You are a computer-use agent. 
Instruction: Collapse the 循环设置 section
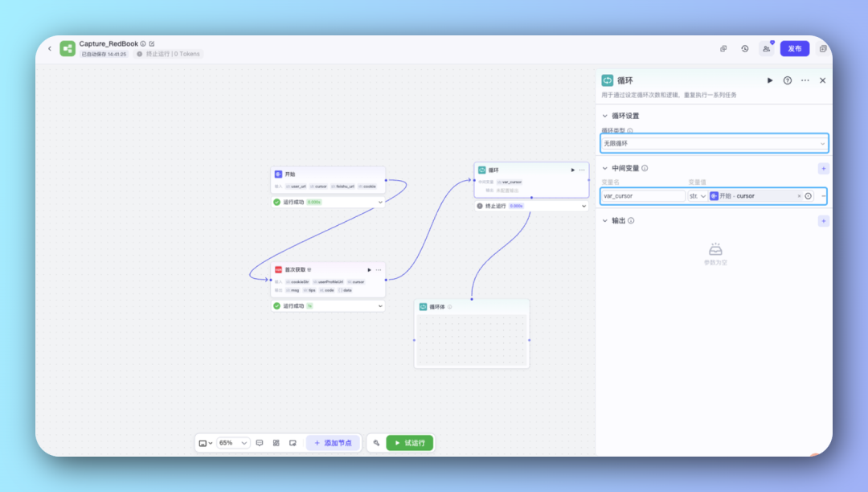click(605, 116)
